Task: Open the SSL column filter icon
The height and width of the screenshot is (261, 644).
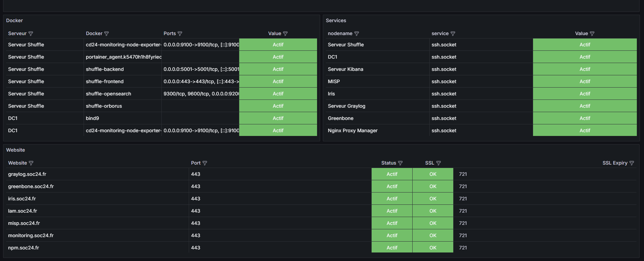Action: (x=439, y=163)
